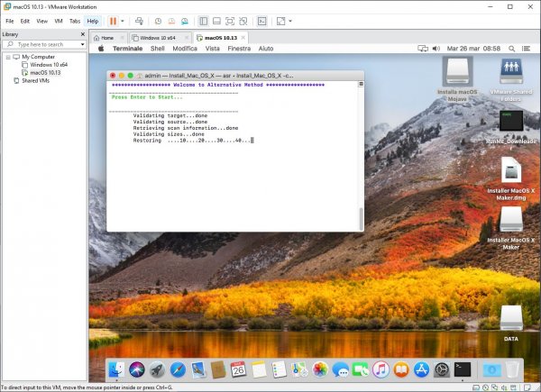This screenshot has width=541, height=392.
Task: Click the Terminal window vertical scrollbar
Action: coord(361,218)
